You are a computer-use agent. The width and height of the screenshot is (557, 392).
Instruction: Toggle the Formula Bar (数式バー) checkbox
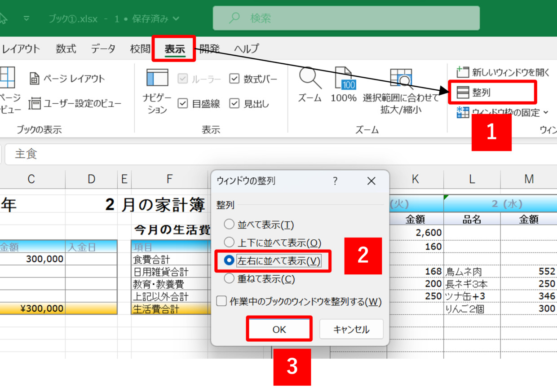[x=234, y=79]
